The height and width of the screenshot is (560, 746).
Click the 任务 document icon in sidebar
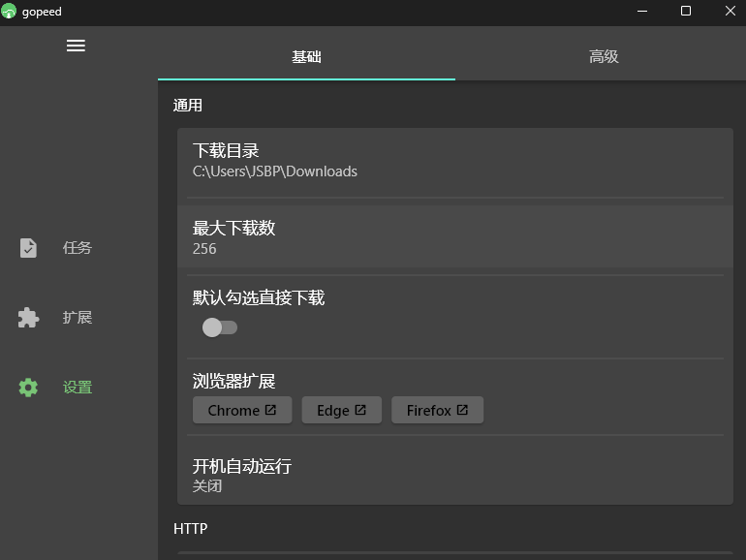click(28, 248)
